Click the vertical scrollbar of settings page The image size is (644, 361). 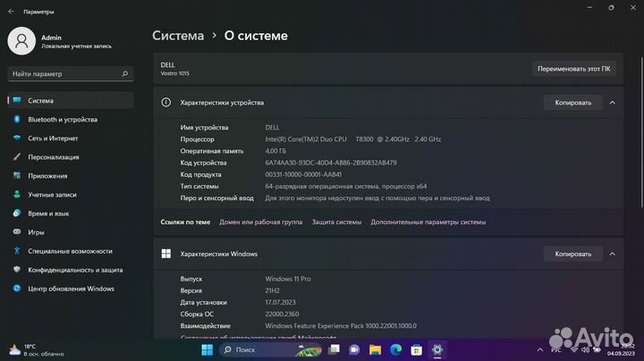(x=641, y=132)
